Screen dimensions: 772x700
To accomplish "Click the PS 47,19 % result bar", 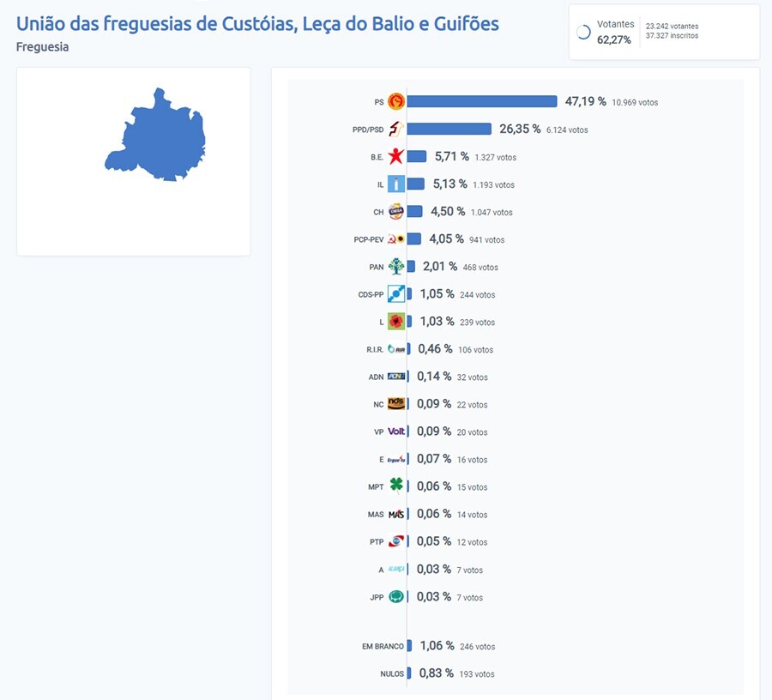I will coord(482,102).
